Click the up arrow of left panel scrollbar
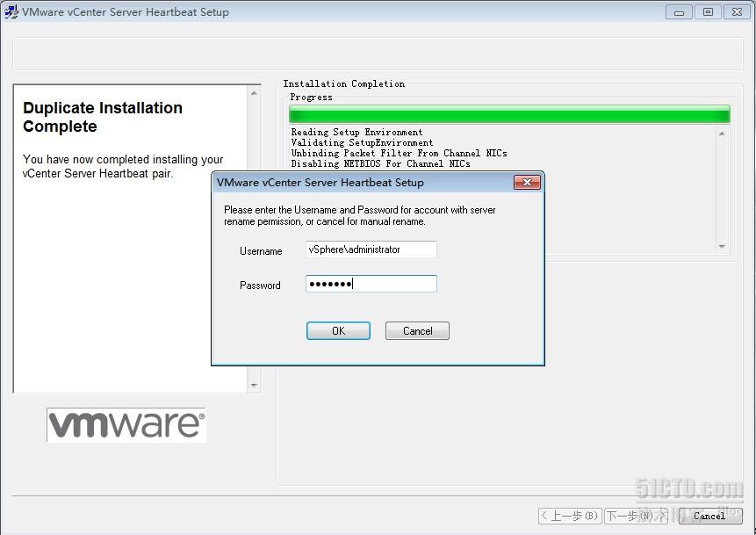 254,93
